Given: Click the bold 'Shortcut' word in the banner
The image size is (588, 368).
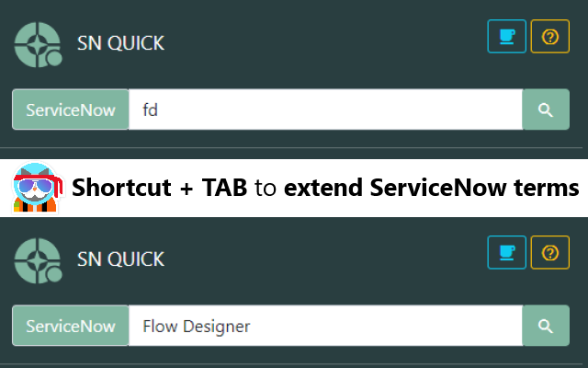Looking at the screenshot, I should 122,188.
